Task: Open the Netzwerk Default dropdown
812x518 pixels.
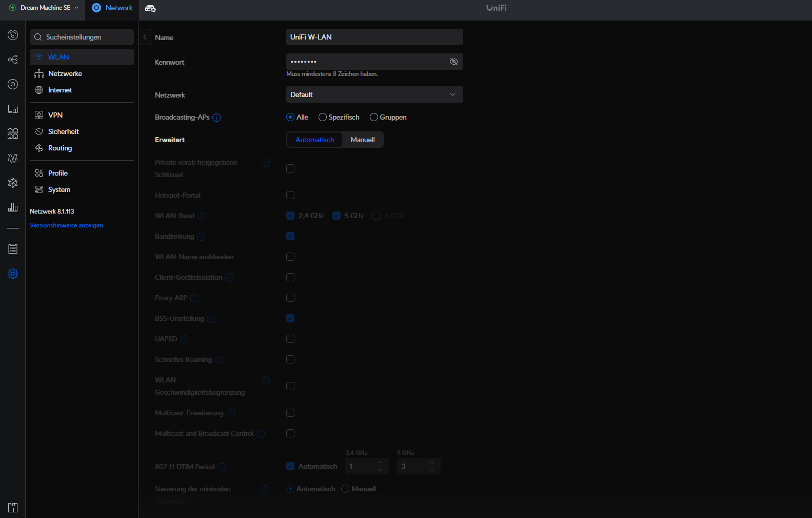Action: click(374, 94)
